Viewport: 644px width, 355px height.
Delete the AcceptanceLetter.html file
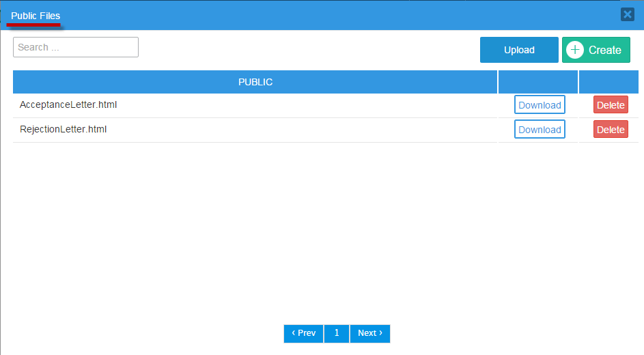click(611, 105)
